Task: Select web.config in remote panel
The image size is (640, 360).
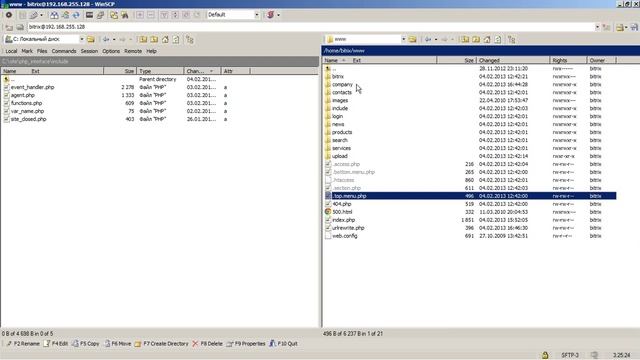Action: (x=344, y=236)
